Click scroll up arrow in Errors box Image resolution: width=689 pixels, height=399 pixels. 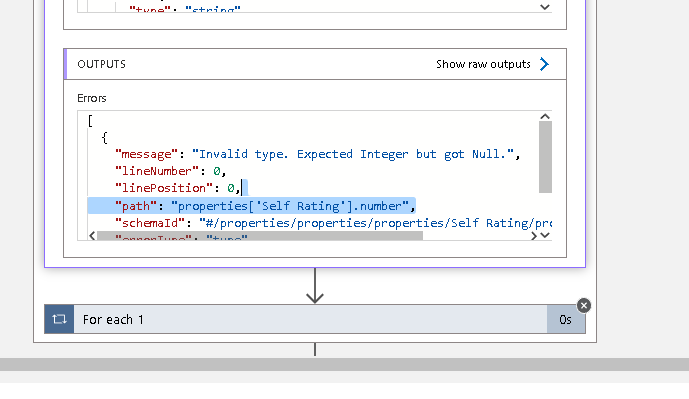coord(545,116)
